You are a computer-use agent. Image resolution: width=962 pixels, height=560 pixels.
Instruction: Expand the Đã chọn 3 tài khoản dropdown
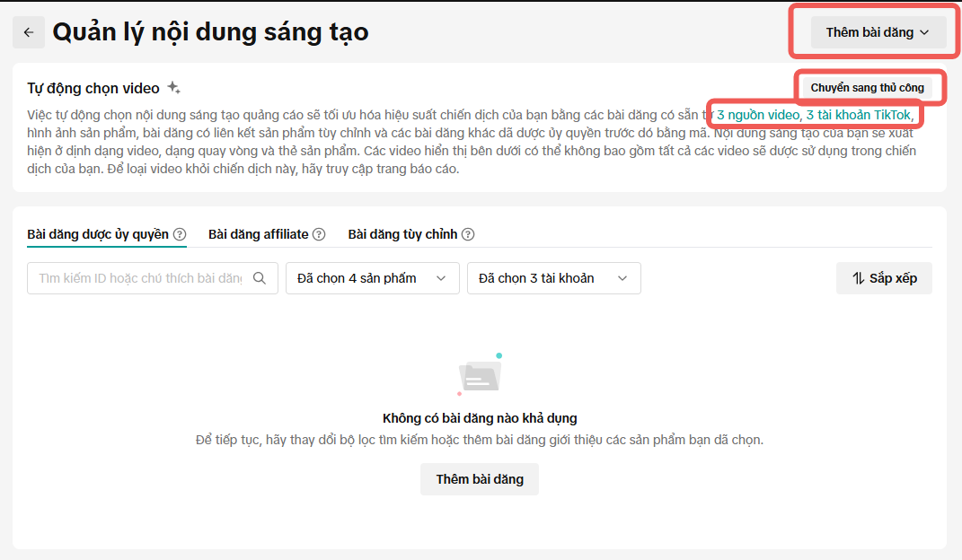(553, 278)
